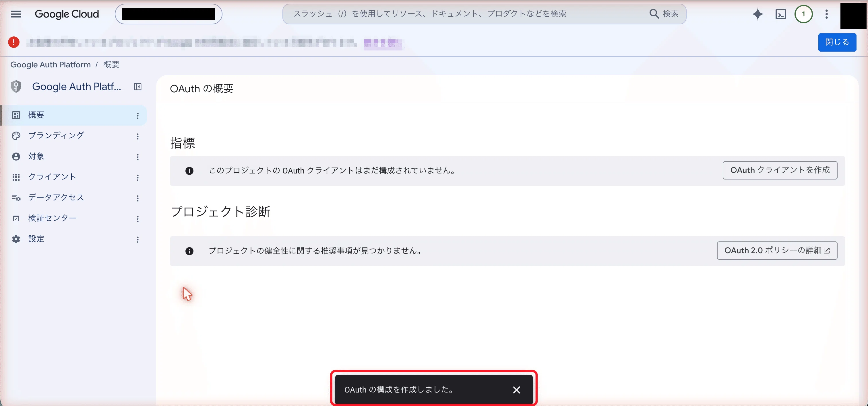
Task: Open the project selector dropdown
Action: pos(168,14)
